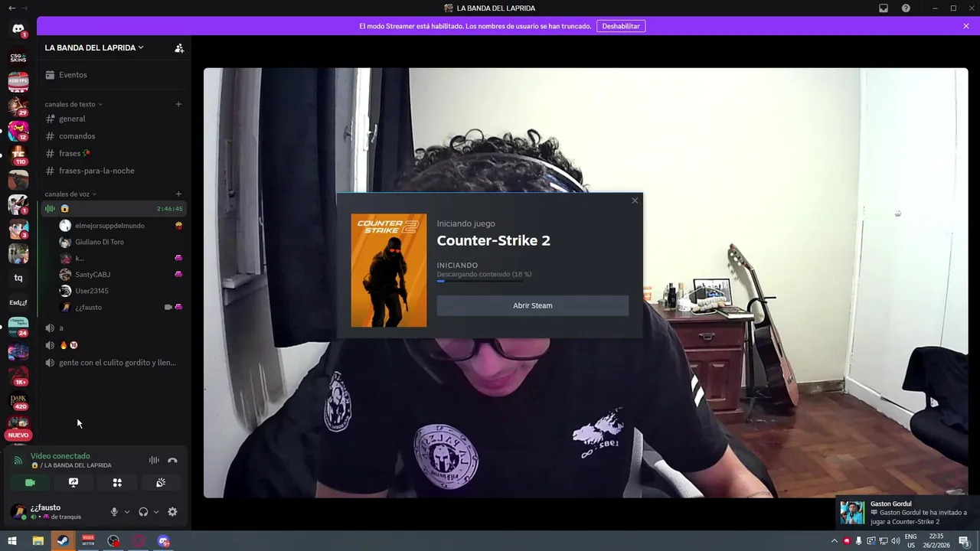Screen dimensions: 980x551
Task: Open ¿¿fausto user profile panel
Action: [56, 511]
